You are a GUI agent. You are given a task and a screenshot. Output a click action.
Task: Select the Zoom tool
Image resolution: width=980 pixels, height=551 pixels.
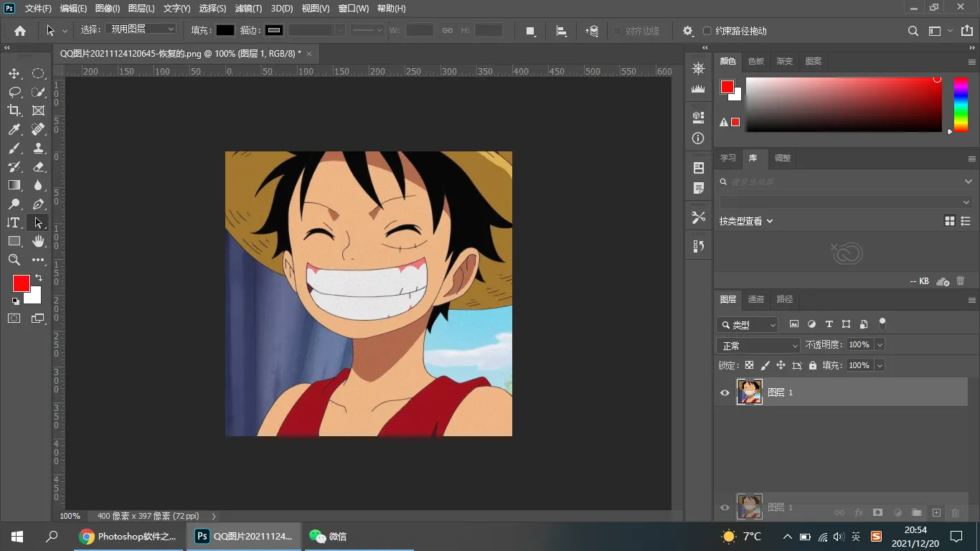click(x=14, y=260)
